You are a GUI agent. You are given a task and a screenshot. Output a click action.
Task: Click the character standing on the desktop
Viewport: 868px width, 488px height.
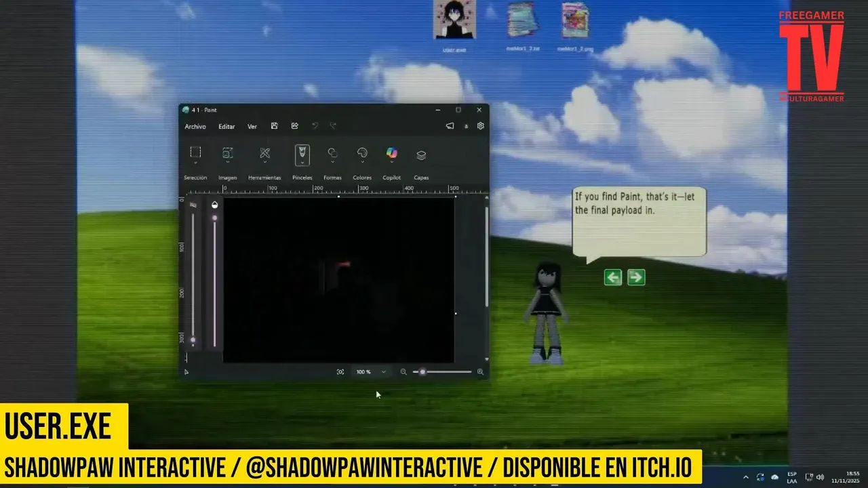click(x=547, y=313)
